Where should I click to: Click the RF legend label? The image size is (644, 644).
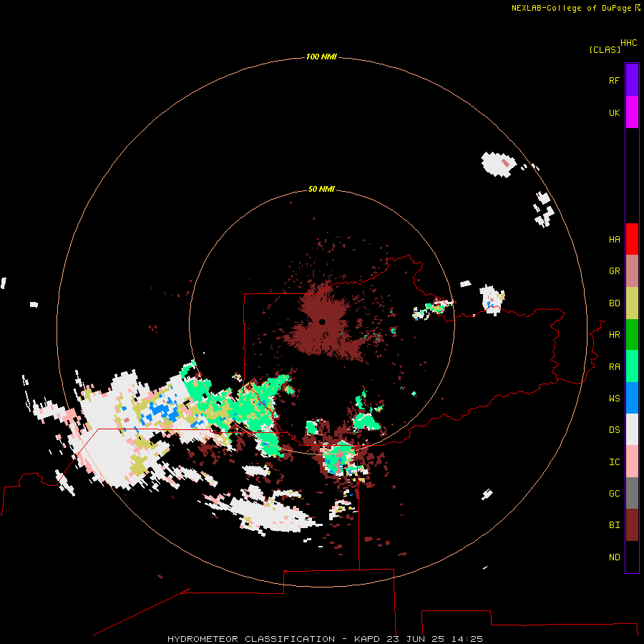pyautogui.click(x=614, y=81)
